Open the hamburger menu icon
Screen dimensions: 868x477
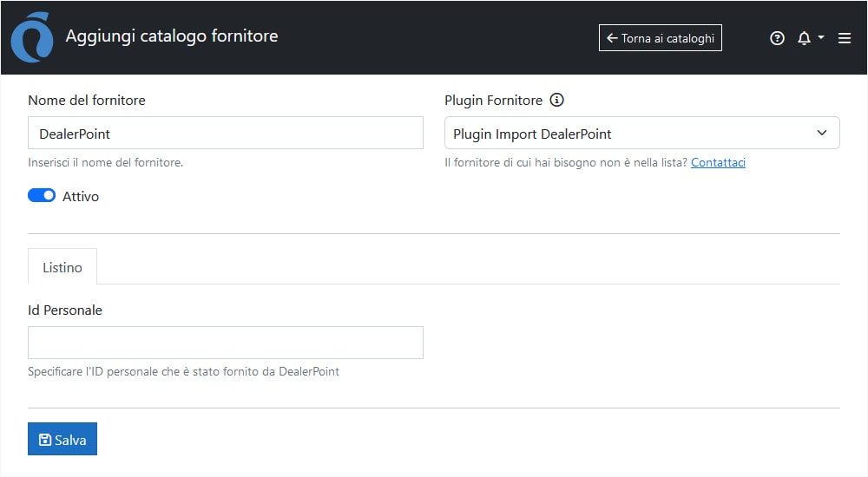click(x=845, y=38)
